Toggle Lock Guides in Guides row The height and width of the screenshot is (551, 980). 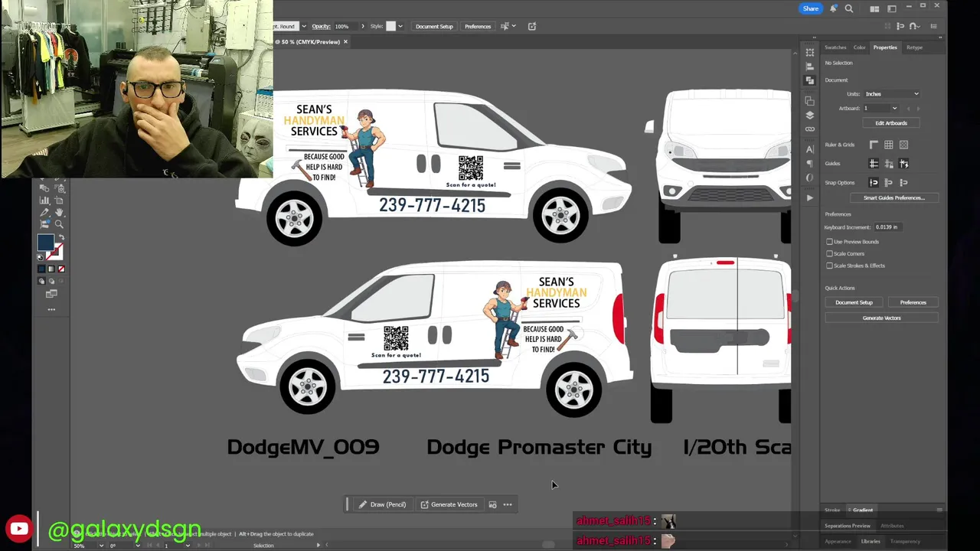pos(888,164)
